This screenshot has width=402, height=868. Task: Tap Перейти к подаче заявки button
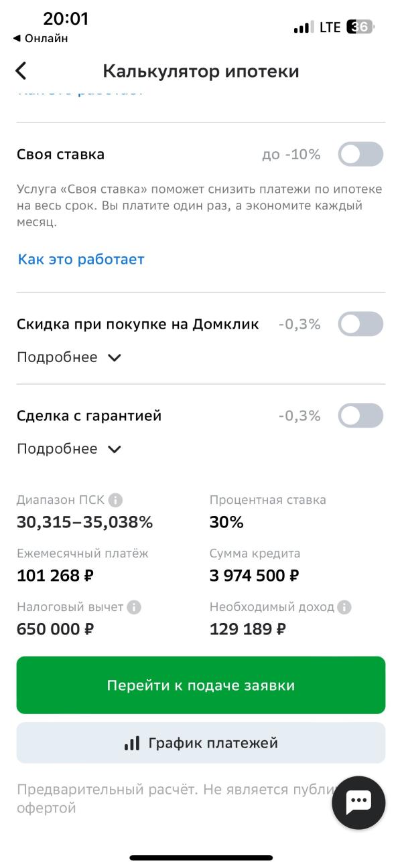201,685
